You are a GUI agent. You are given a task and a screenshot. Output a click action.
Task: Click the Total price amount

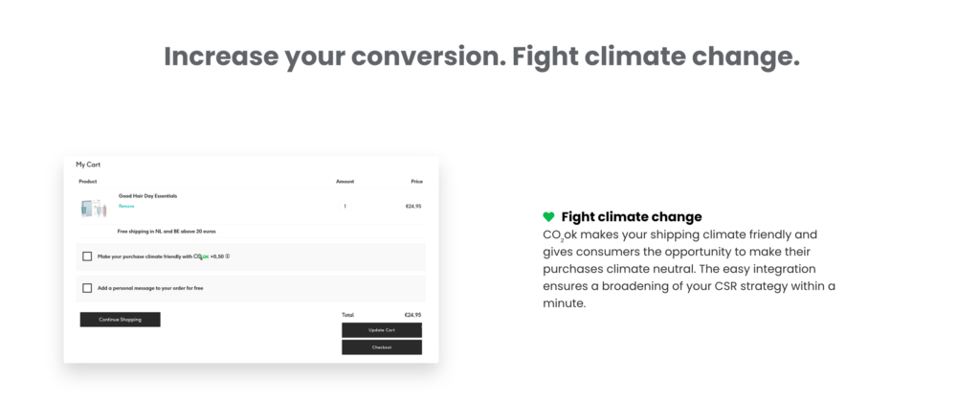click(412, 315)
